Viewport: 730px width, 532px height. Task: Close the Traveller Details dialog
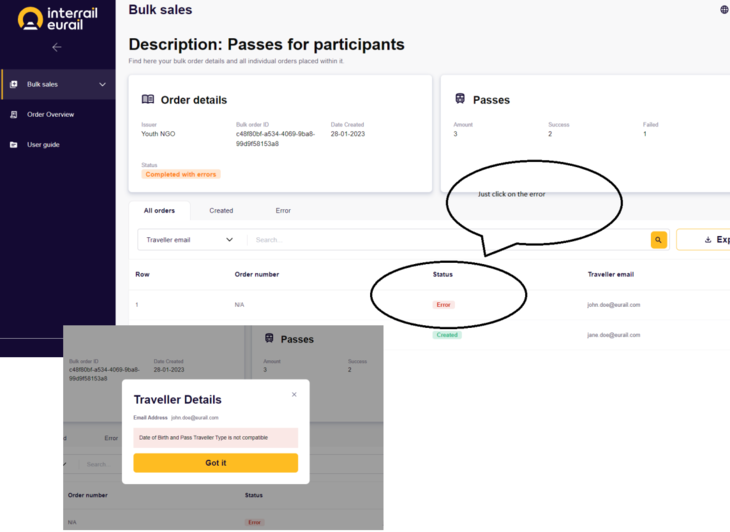pos(294,395)
